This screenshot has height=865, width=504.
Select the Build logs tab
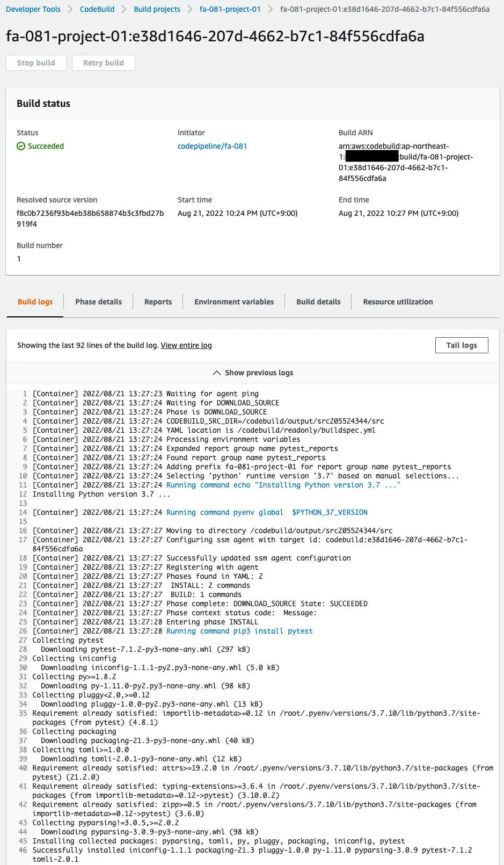coord(35,302)
